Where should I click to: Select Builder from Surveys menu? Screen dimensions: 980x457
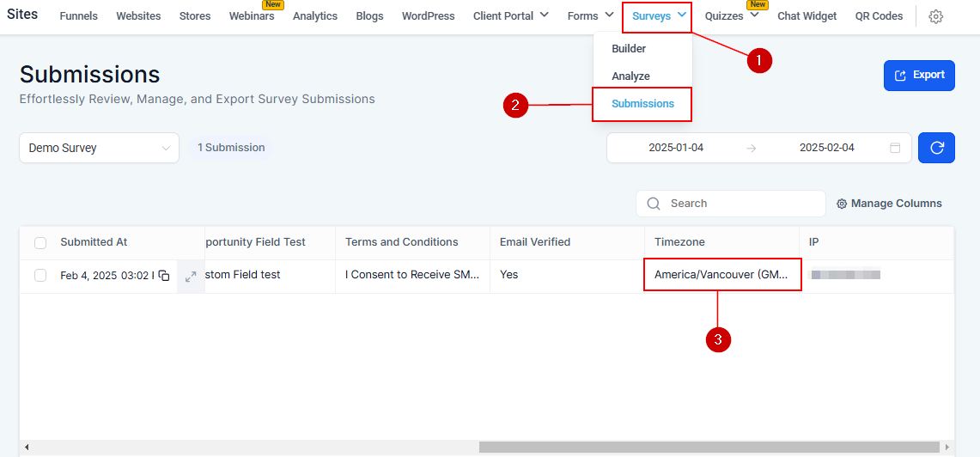pos(629,49)
